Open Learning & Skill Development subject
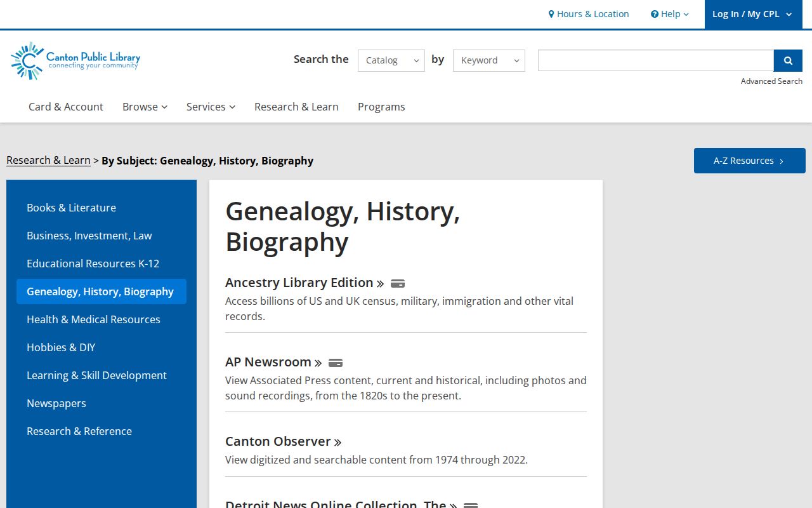Screen dimensions: 812x508 (101, 375)
